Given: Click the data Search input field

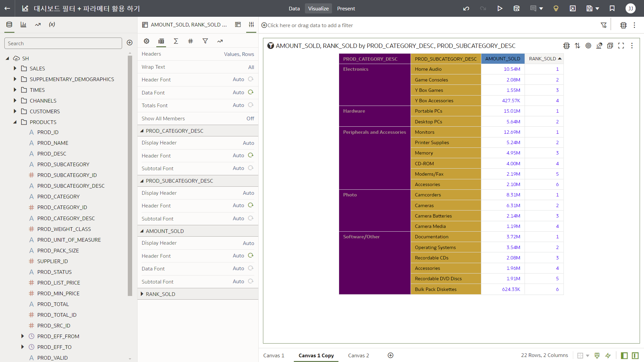Looking at the screenshot, I should [63, 43].
